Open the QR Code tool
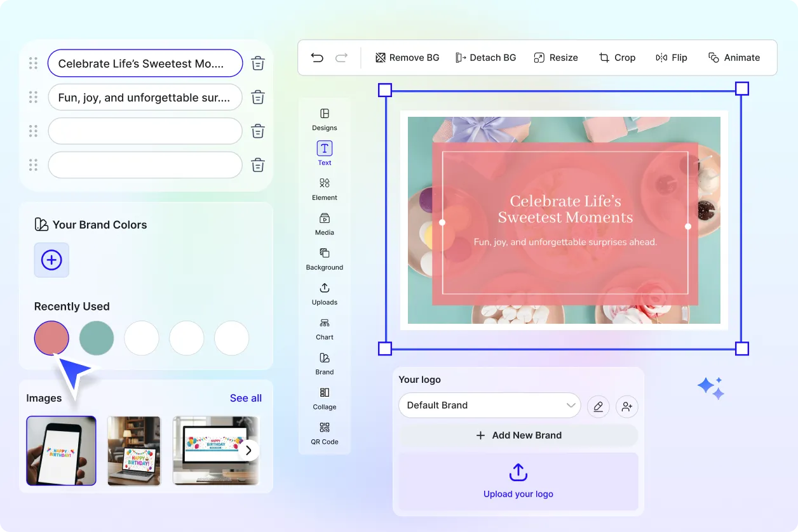Image resolution: width=798 pixels, height=532 pixels. (x=325, y=432)
